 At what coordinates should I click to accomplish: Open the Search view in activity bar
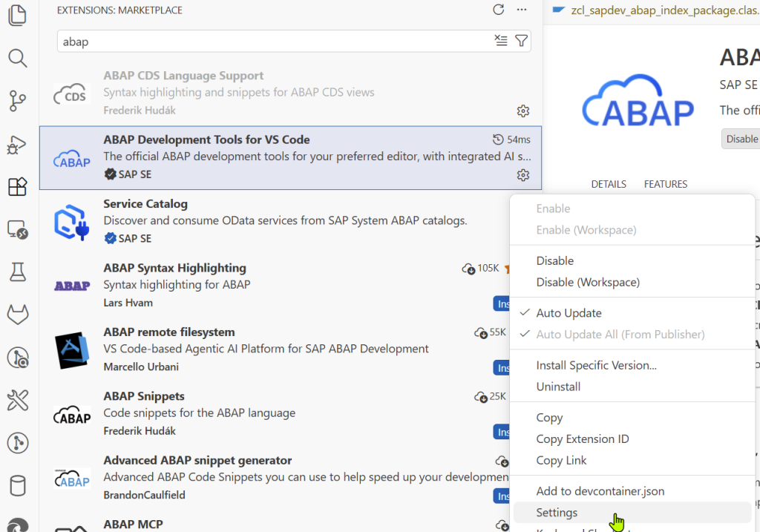pyautogui.click(x=18, y=58)
